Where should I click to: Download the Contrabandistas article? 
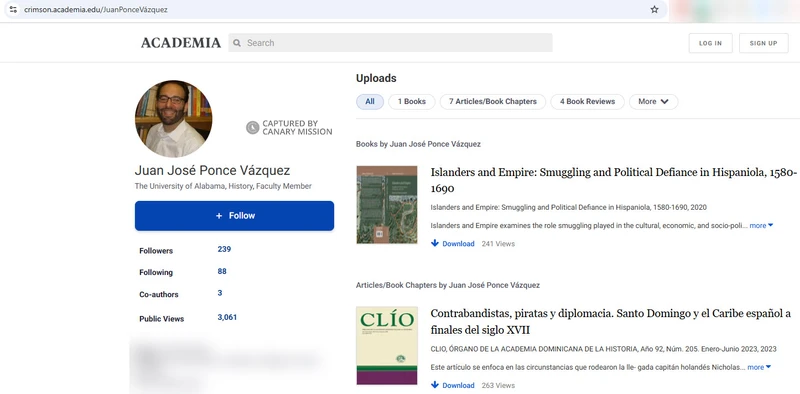click(x=458, y=385)
